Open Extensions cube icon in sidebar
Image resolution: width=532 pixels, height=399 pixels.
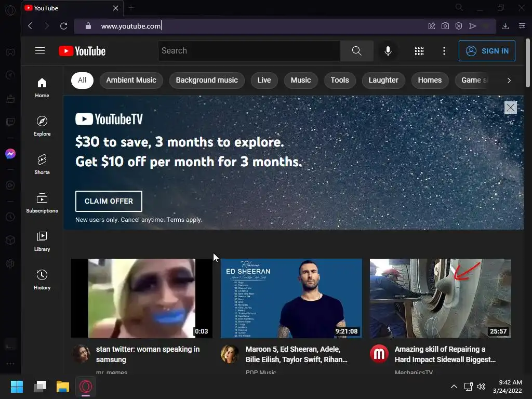tap(10, 240)
